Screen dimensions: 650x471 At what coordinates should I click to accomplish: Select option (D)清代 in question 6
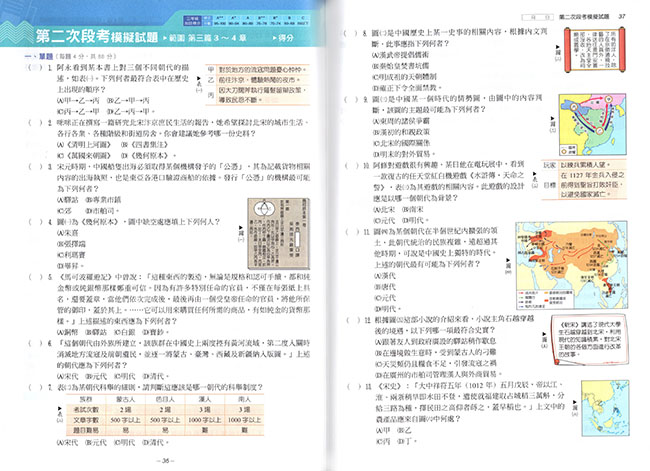(155, 376)
